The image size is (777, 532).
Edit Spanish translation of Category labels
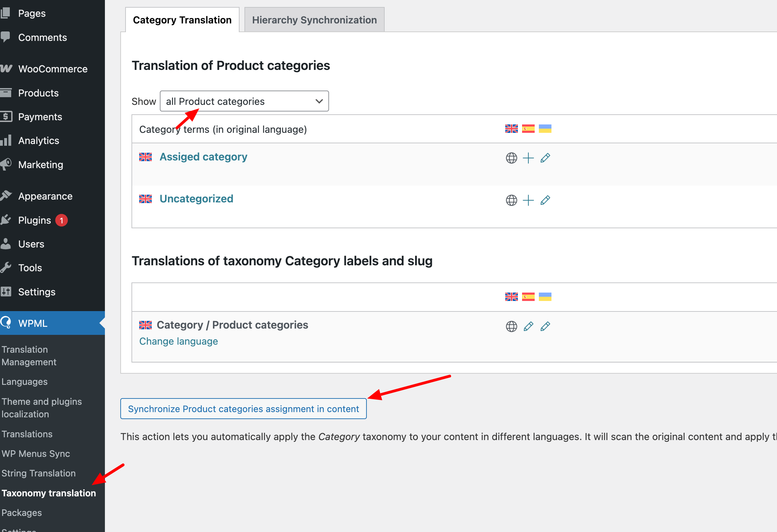point(528,326)
